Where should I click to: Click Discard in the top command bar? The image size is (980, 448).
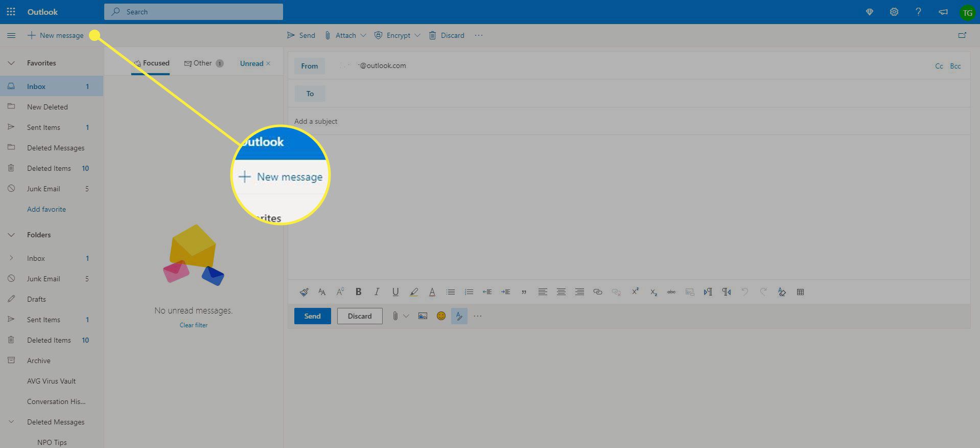(447, 35)
